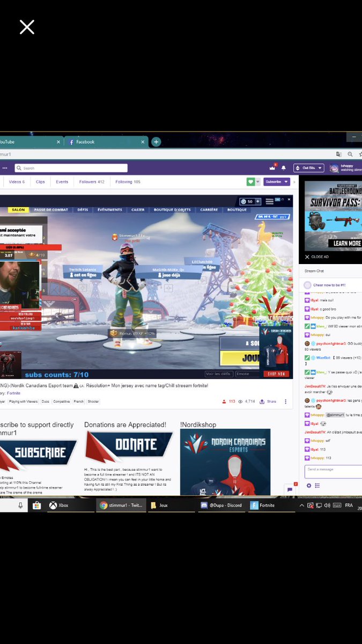Add V-Bucks with the plus beside 50
Screen dimensions: 362x644
click(257, 201)
